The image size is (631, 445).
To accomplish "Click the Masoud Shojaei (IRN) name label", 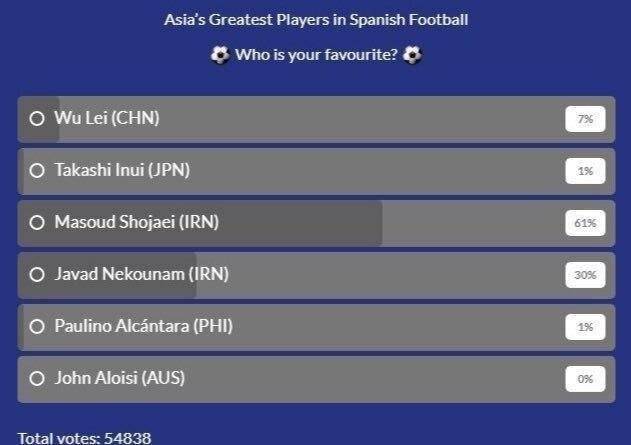I will click(137, 223).
